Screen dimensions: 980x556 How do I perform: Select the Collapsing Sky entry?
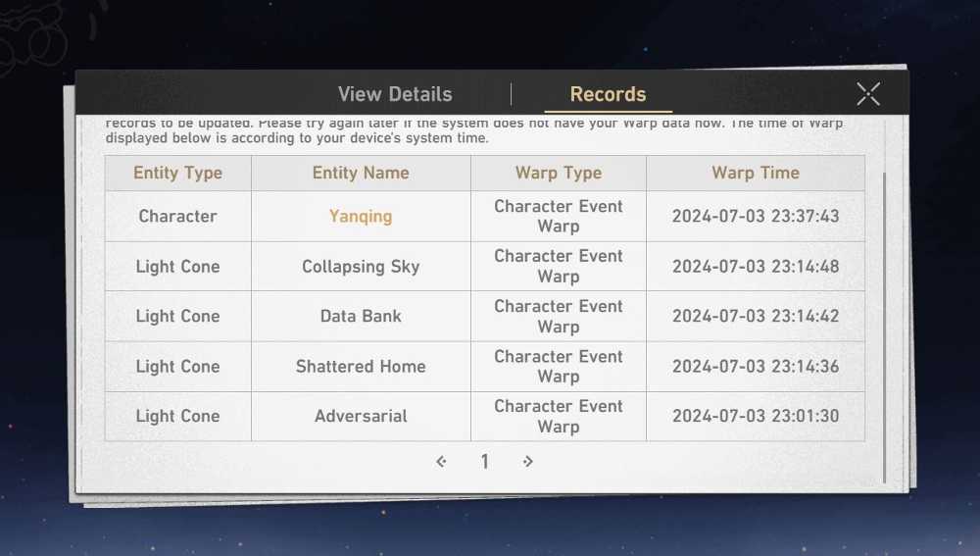pos(361,267)
